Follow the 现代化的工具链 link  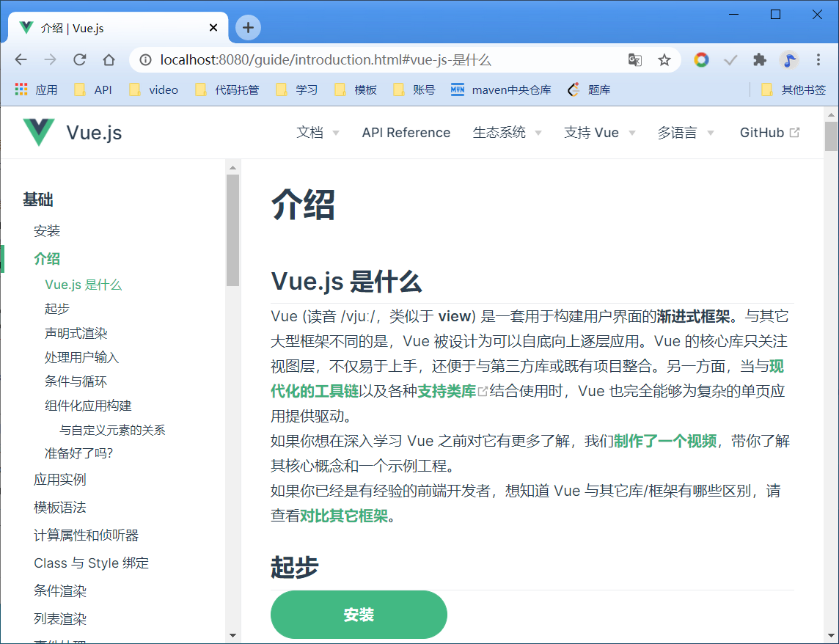click(x=314, y=391)
